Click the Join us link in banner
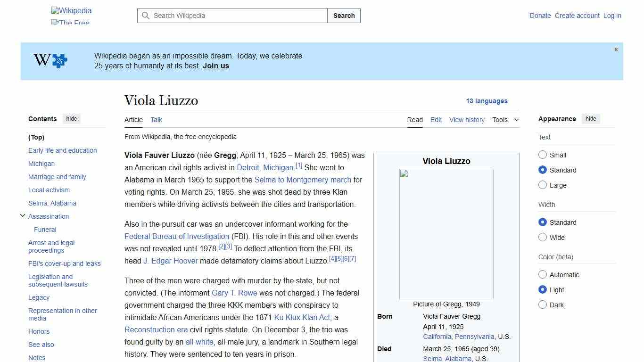644x362 pixels. [215, 66]
